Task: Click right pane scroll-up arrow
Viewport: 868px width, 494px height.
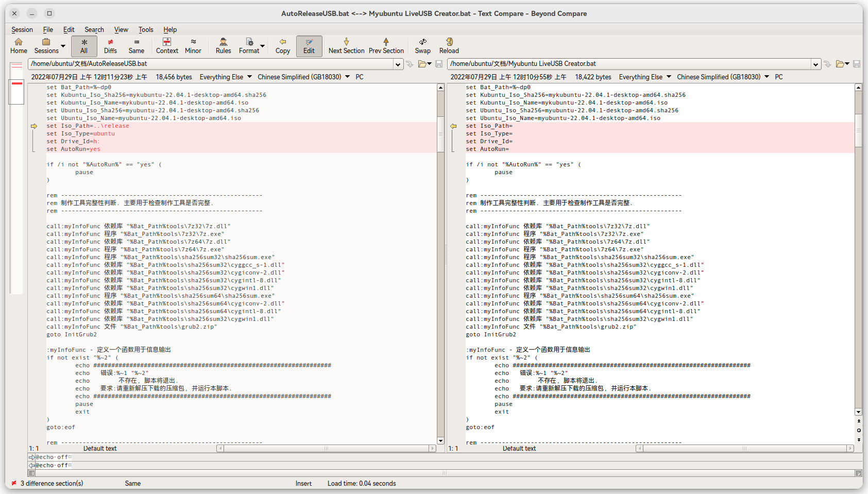Action: pyautogui.click(x=858, y=88)
